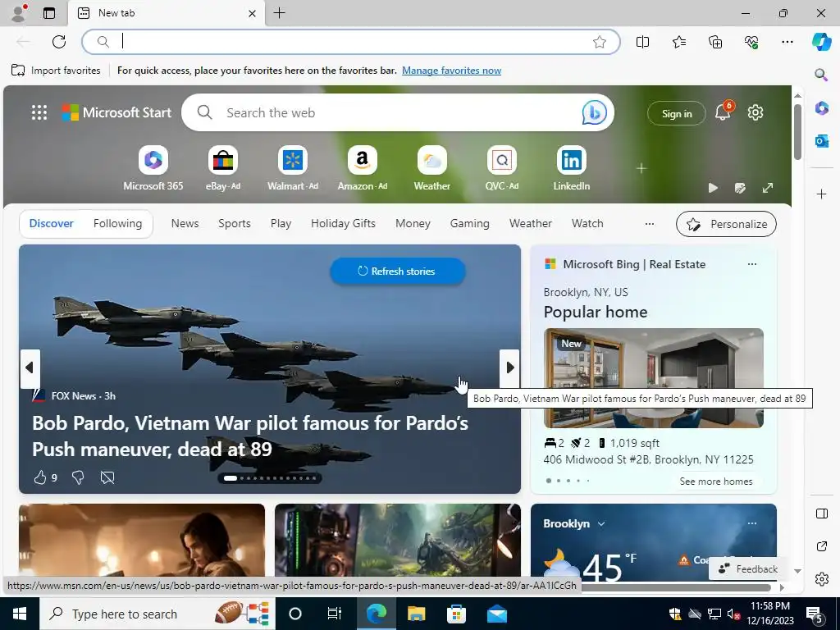840x630 pixels.
Task: Open the Gaming feed category
Action: [470, 223]
